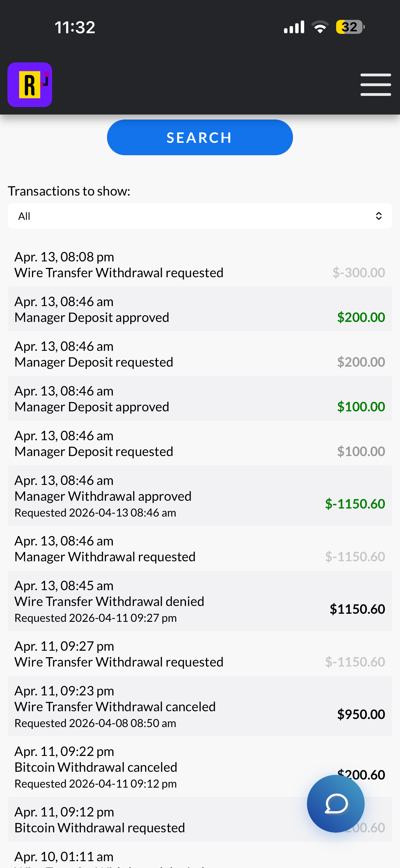Viewport: 400px width, 868px height.
Task: Click the SEARCH button
Action: coord(200,138)
